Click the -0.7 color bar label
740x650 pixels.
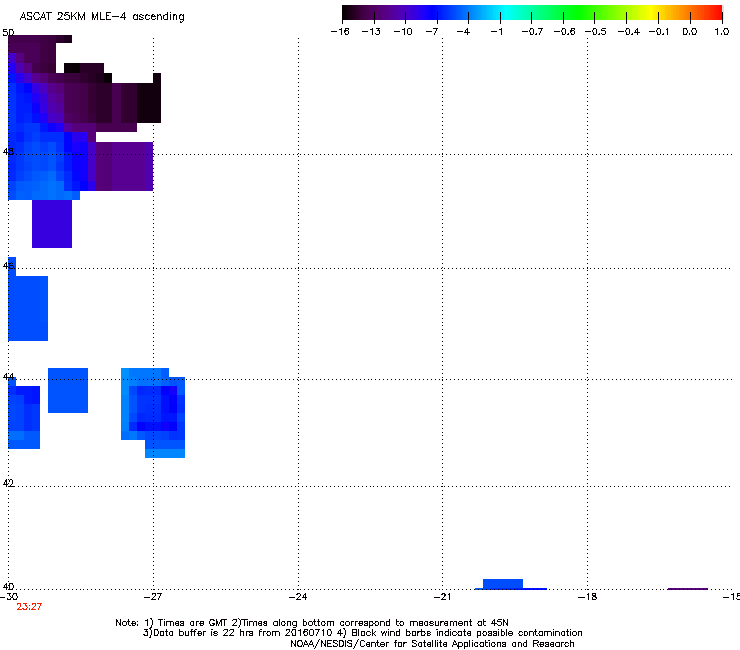[532, 32]
